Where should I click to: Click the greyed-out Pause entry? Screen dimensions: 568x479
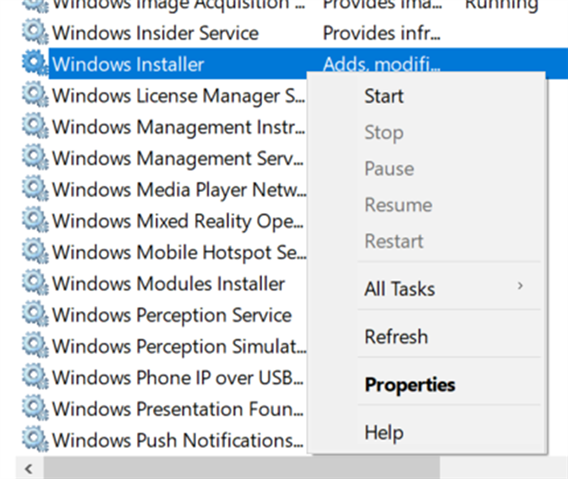pos(427,169)
